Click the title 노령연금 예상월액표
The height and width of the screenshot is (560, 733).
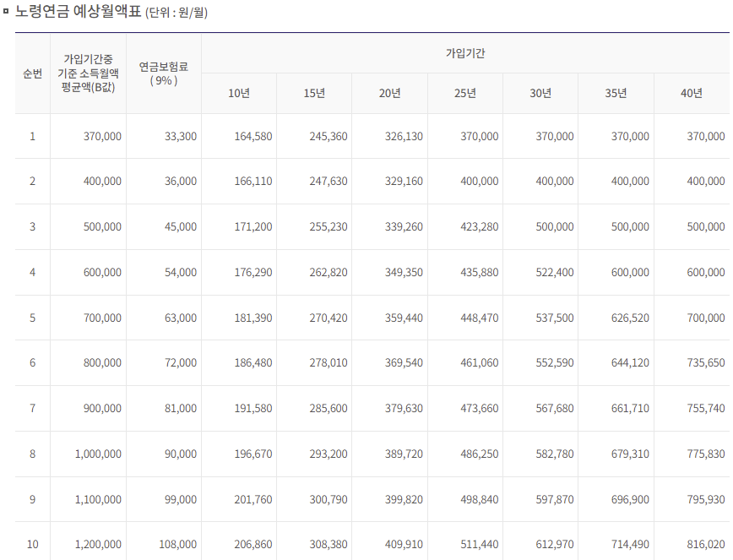78,11
